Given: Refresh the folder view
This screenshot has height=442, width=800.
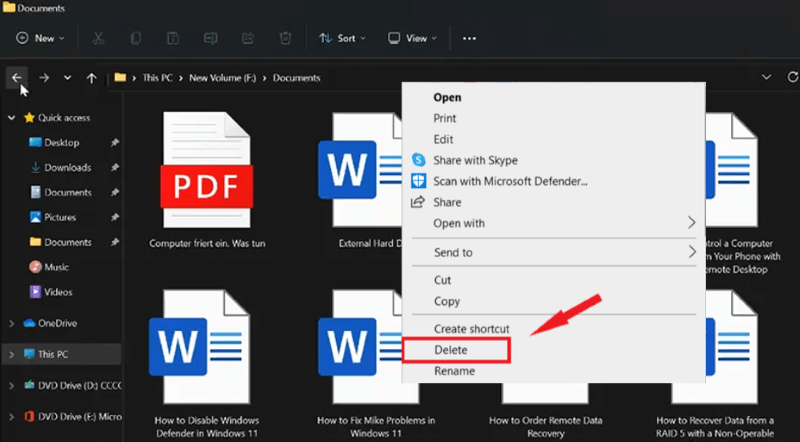Looking at the screenshot, I should pos(793,77).
